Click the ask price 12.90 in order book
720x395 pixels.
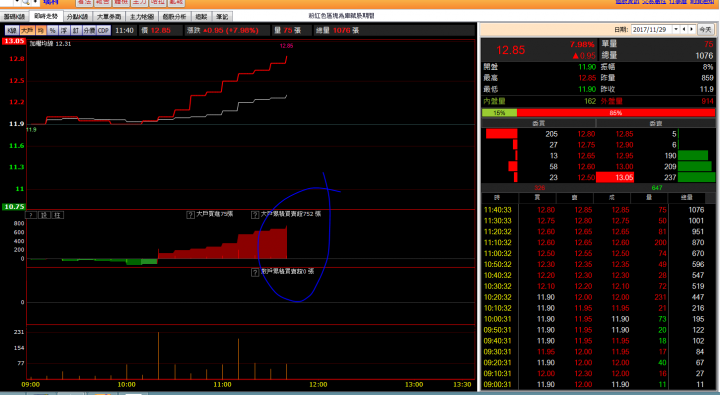click(624, 145)
